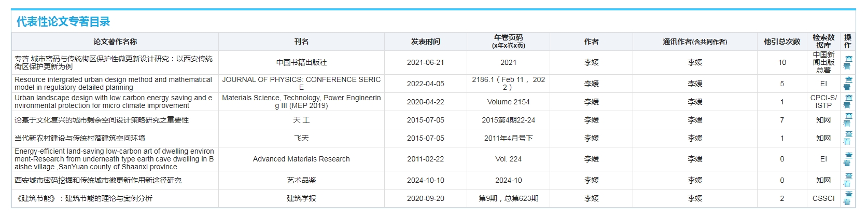Open 查看 for Urban landscape design paper
Screen dimensions: 868x217
click(x=848, y=102)
